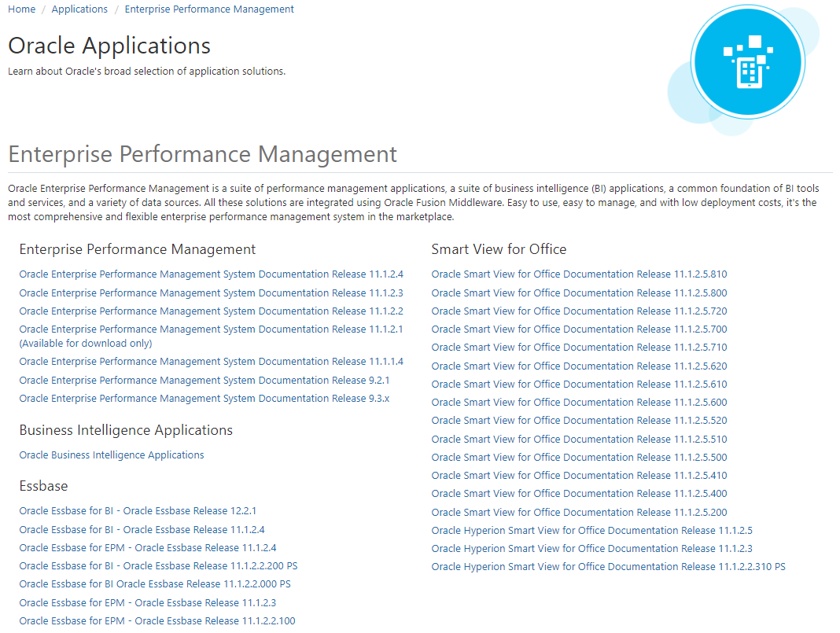Select Smart View for Office Release 11.1.2.5.700

tap(579, 329)
